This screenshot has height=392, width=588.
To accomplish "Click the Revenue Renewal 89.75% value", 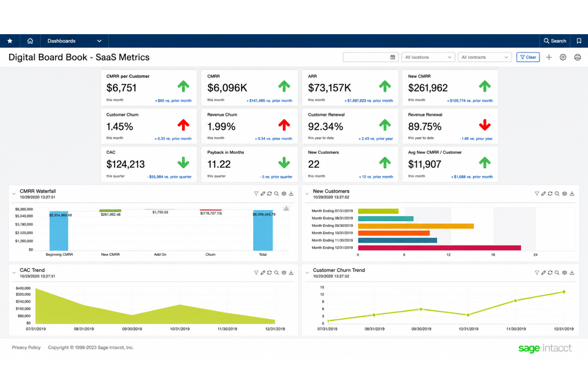I will pyautogui.click(x=425, y=127).
